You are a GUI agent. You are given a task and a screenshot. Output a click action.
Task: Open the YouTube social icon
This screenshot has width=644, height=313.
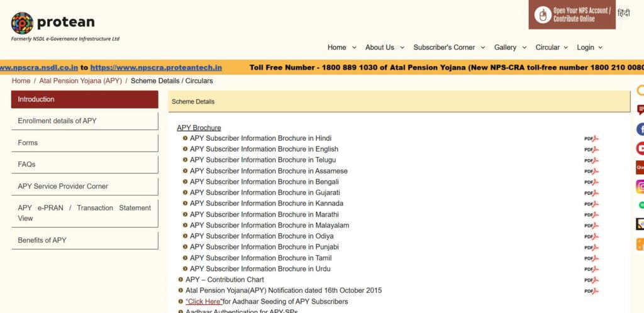pos(640,148)
